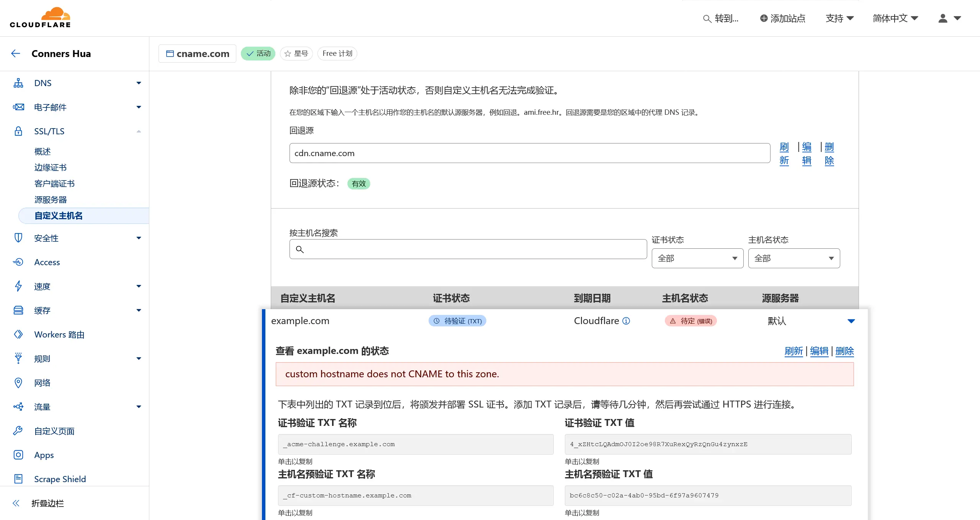Open the certificate status (证书状态) dropdown
This screenshot has width=980, height=520.
pos(697,258)
